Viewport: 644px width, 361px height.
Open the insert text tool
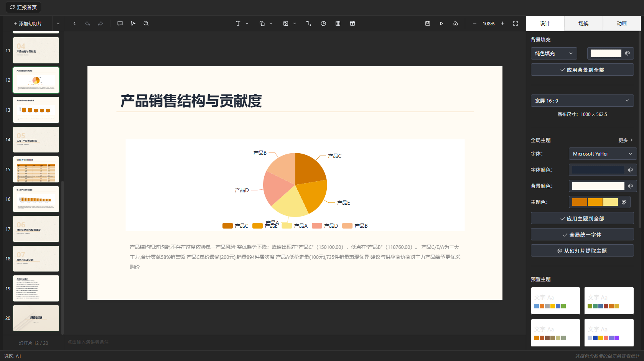(x=239, y=23)
